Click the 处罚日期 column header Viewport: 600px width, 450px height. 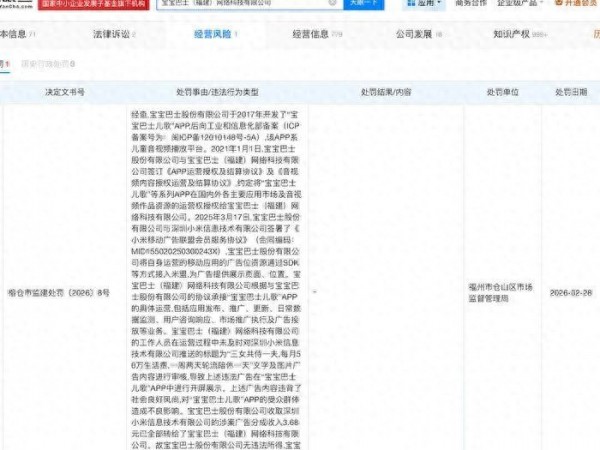point(573,91)
